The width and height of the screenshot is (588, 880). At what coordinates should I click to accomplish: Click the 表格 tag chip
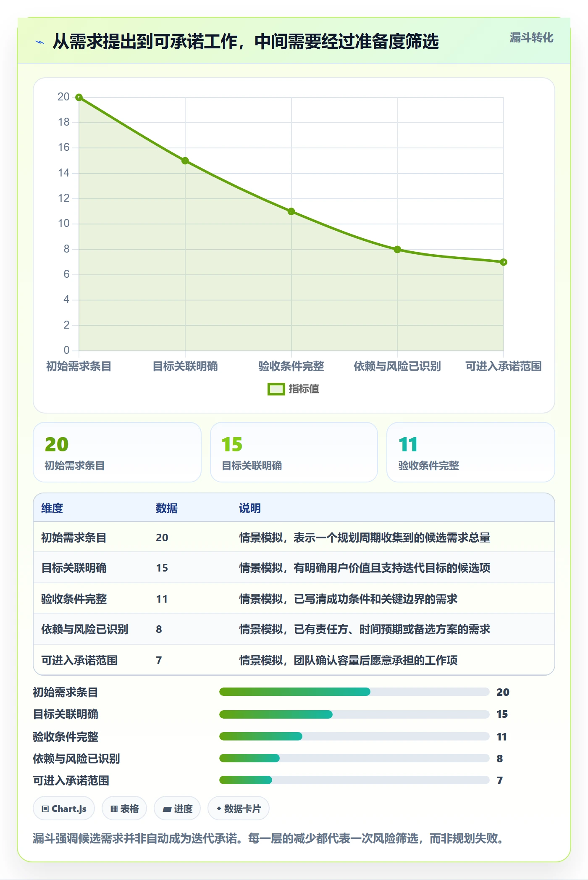[x=124, y=809]
